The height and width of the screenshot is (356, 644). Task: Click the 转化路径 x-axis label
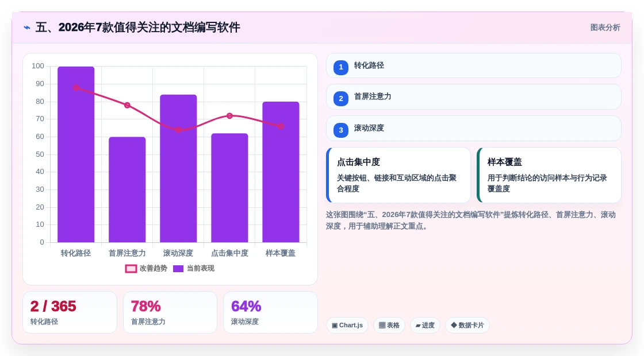76,253
